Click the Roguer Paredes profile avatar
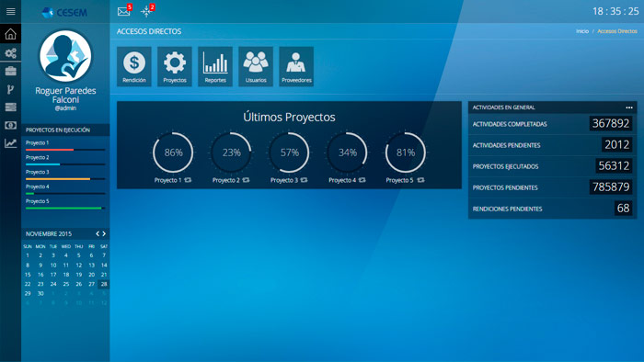The width and height of the screenshot is (644, 362). (x=65, y=56)
